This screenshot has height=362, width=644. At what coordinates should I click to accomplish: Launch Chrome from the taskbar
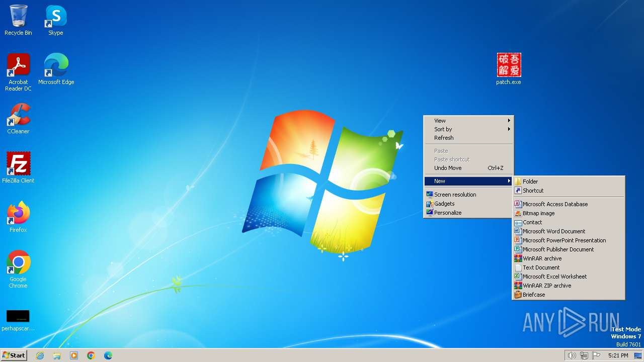point(91,355)
